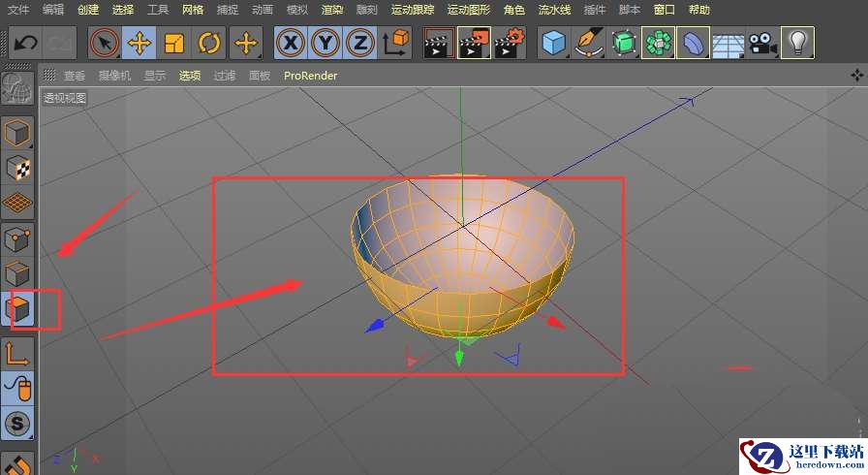The image size is (868, 475).
Task: Toggle the Y axis lock
Action: click(325, 44)
